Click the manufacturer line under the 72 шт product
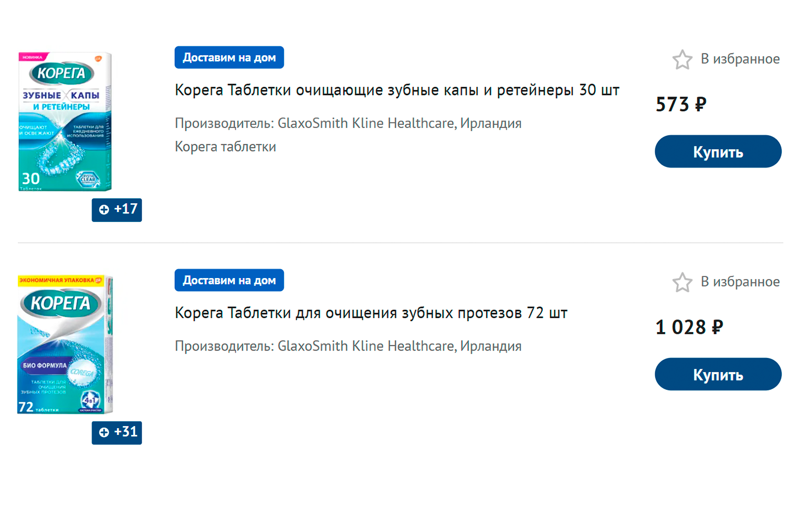 tap(348, 346)
